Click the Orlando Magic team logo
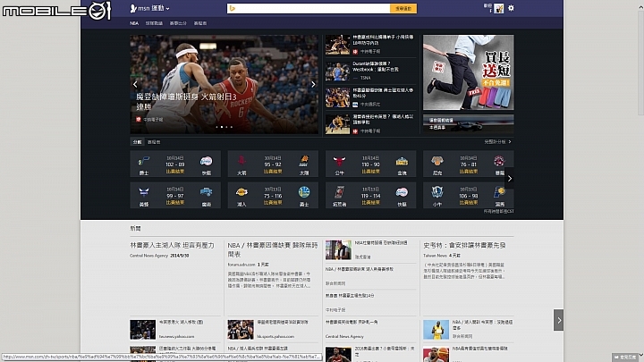 pos(207,192)
